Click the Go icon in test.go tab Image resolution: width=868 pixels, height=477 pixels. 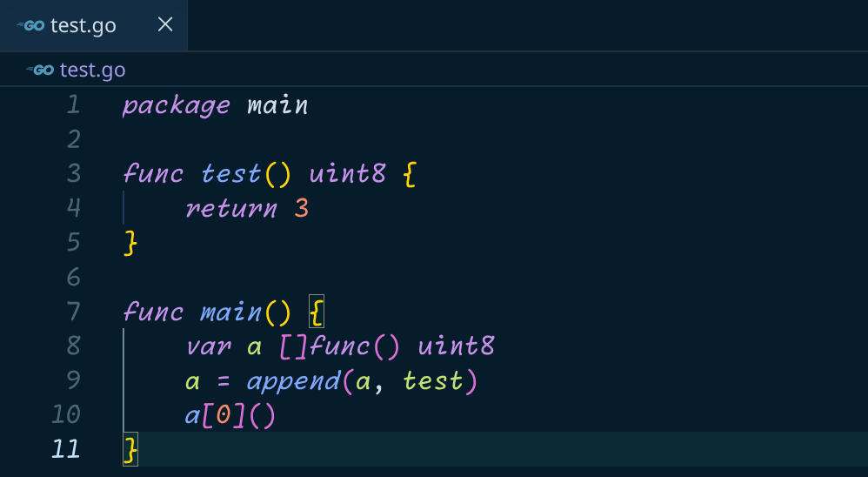pyautogui.click(x=30, y=25)
